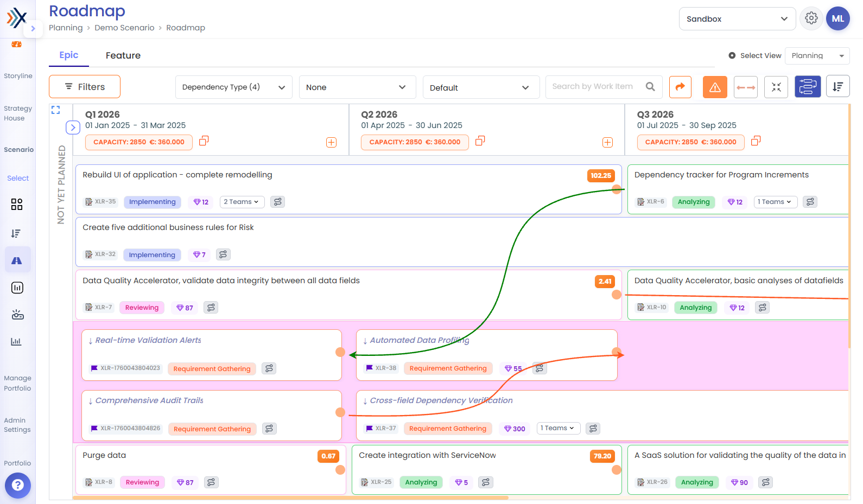Expand the 2 Teams dropdown on XLR-35
Viewport: 863px width, 504px height.
(x=242, y=202)
